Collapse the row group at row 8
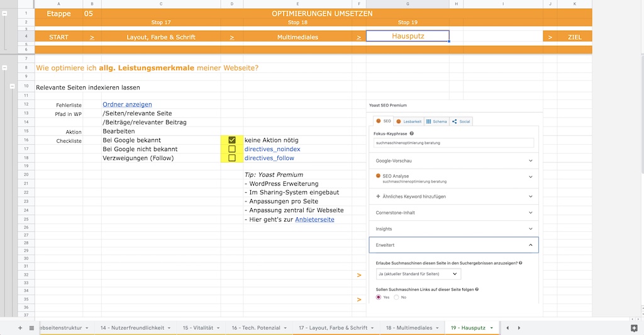The height and width of the screenshot is (335, 644). (x=4, y=68)
